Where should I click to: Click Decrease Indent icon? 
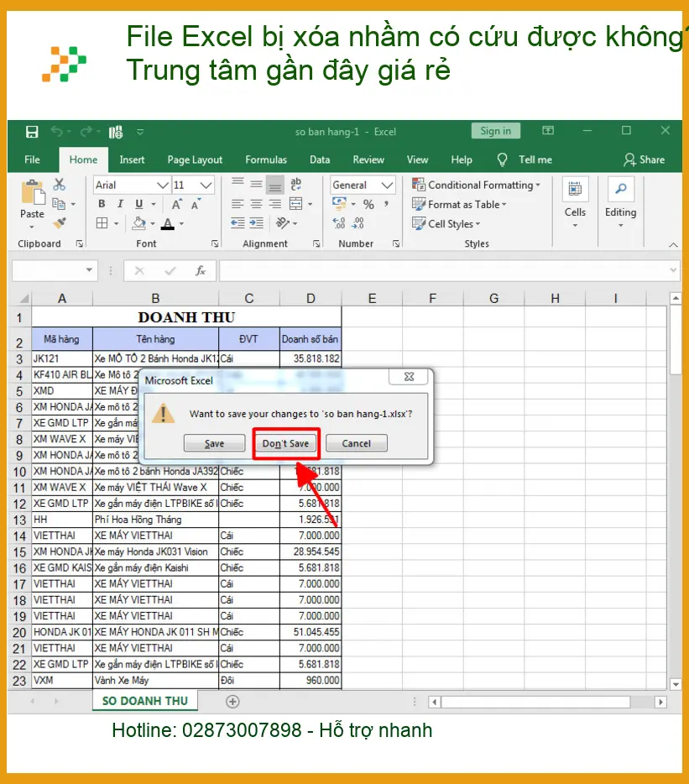click(238, 223)
